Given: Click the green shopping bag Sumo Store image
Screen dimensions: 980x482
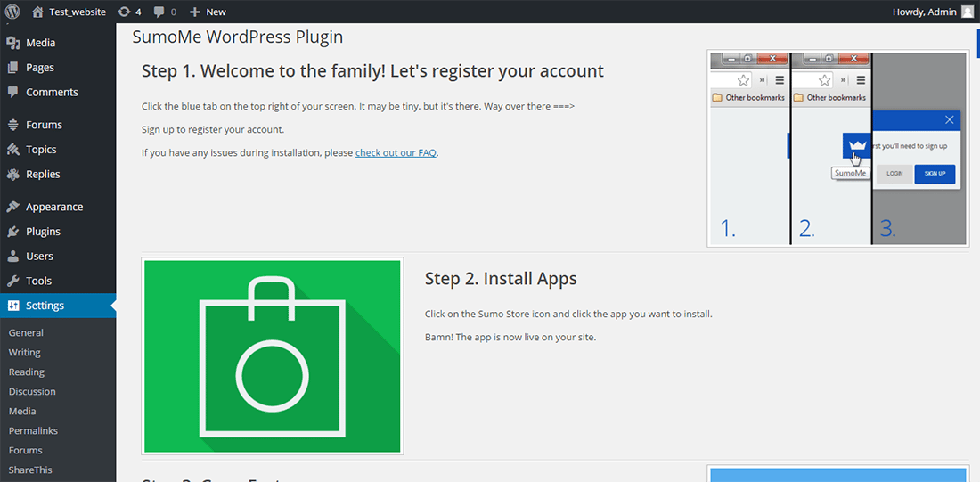Looking at the screenshot, I should coord(272,355).
